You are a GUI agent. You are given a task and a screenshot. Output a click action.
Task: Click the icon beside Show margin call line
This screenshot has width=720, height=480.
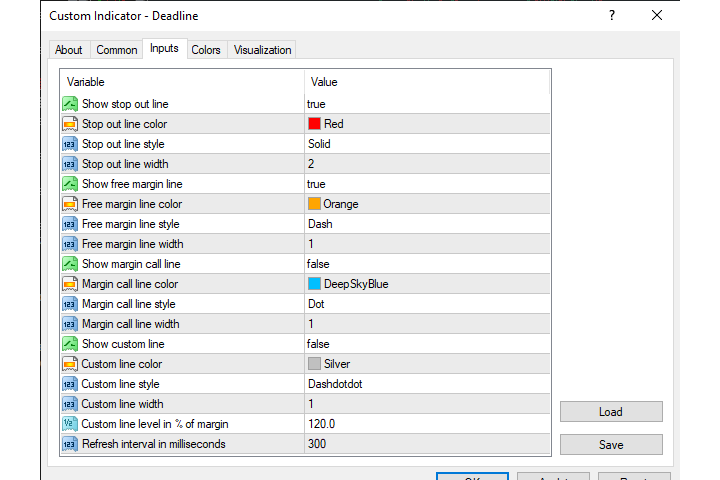70,264
